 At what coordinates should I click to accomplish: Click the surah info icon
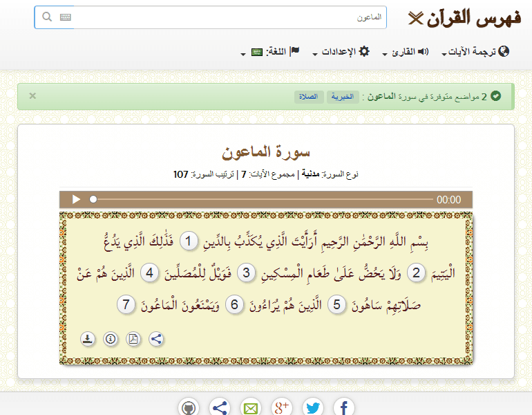111,339
